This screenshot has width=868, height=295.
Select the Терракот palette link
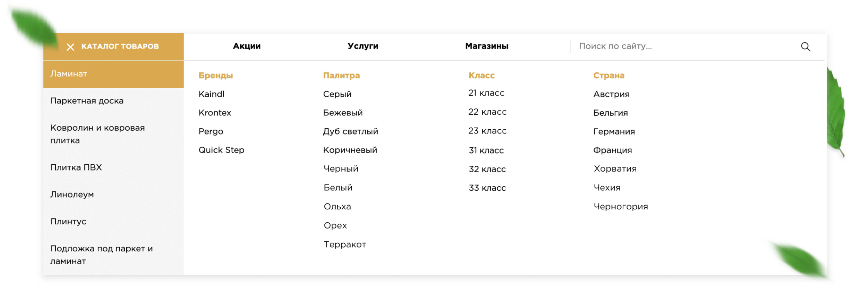pos(345,244)
